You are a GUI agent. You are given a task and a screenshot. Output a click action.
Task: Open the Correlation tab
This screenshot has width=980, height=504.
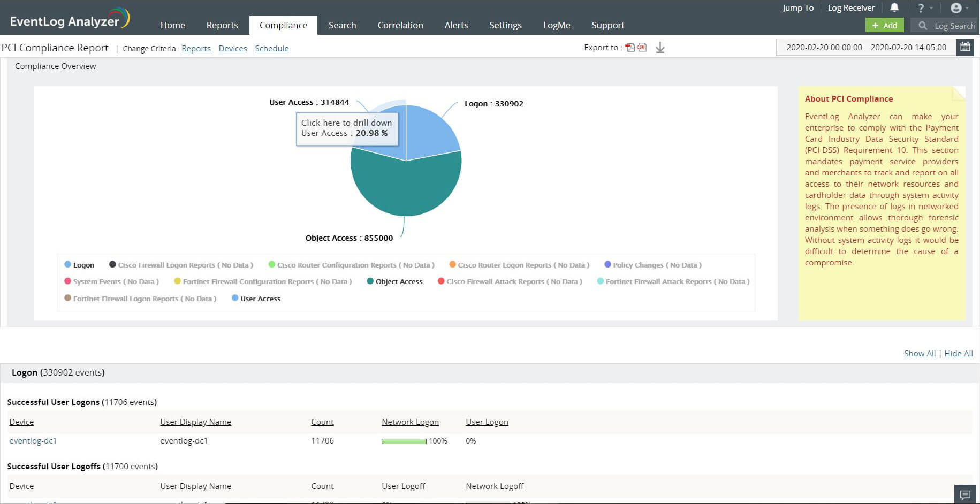pyautogui.click(x=400, y=25)
